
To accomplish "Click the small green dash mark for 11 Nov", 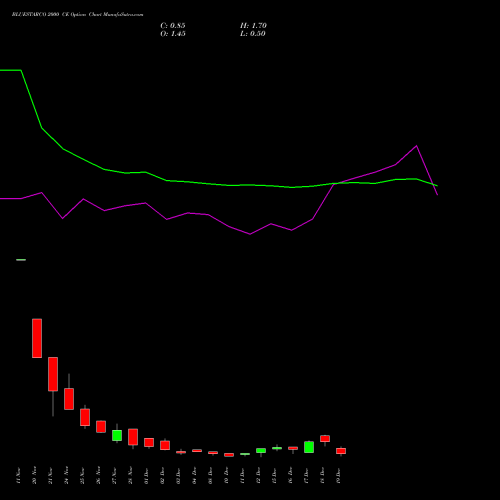I will coord(21,260).
